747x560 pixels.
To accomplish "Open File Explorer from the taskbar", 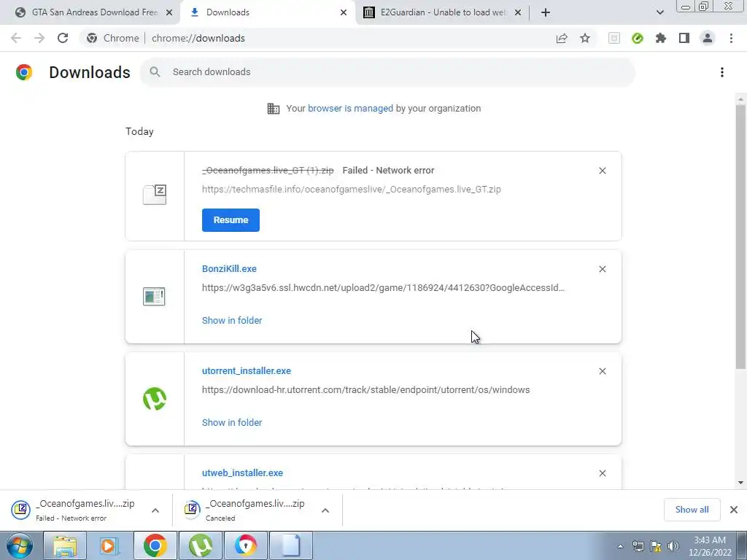I will pos(65,545).
